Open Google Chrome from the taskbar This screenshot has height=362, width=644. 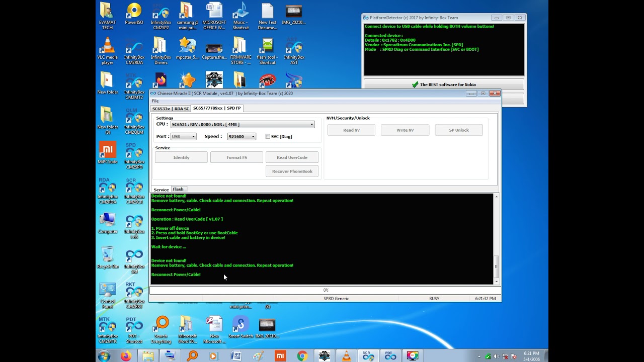click(302, 356)
